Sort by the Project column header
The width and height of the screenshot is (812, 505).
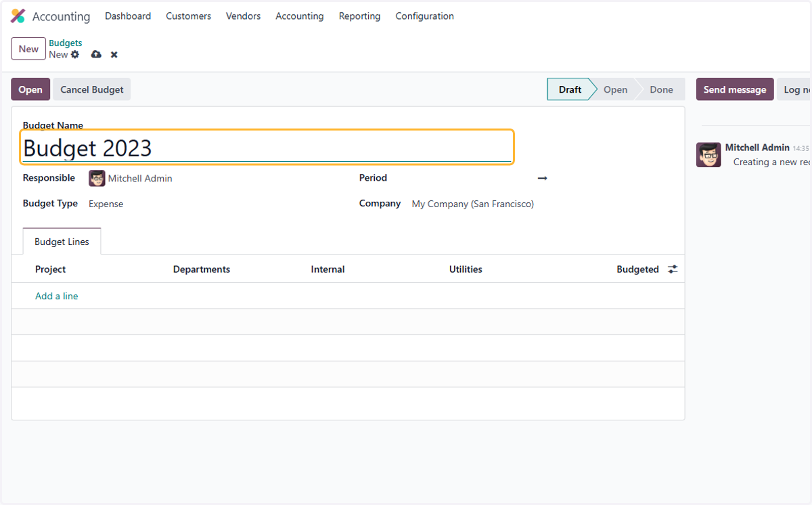(51, 269)
